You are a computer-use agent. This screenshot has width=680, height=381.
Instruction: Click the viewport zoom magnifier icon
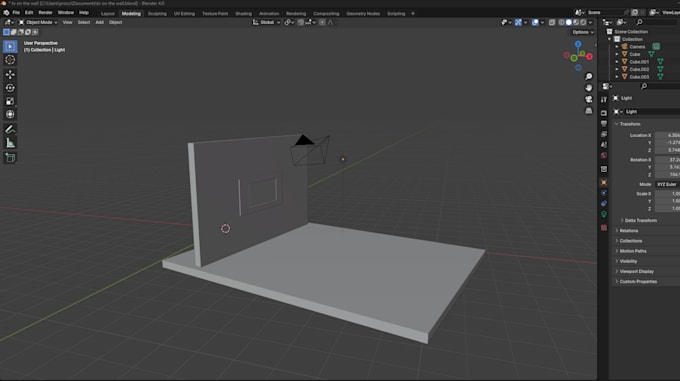(588, 76)
